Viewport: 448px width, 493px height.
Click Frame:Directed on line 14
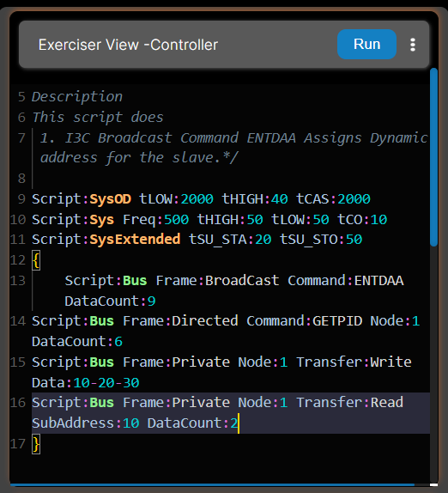180,321
